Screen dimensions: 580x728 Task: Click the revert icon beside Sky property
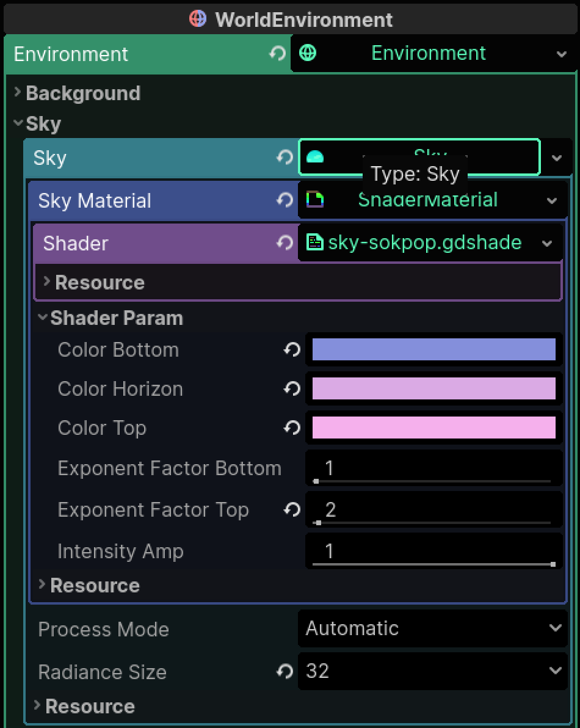pyautogui.click(x=285, y=158)
